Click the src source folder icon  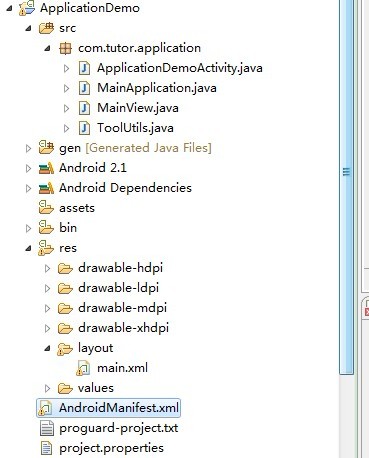[46, 28]
